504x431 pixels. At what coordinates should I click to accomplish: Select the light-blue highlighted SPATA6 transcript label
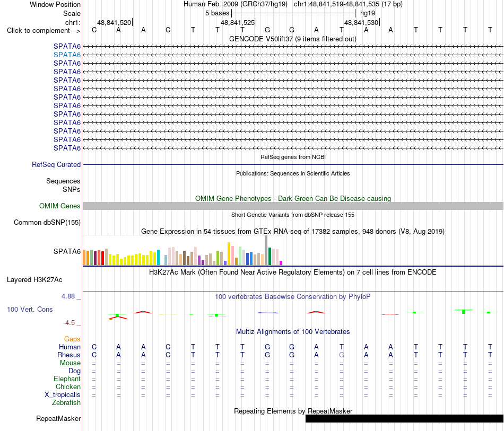(x=67, y=55)
